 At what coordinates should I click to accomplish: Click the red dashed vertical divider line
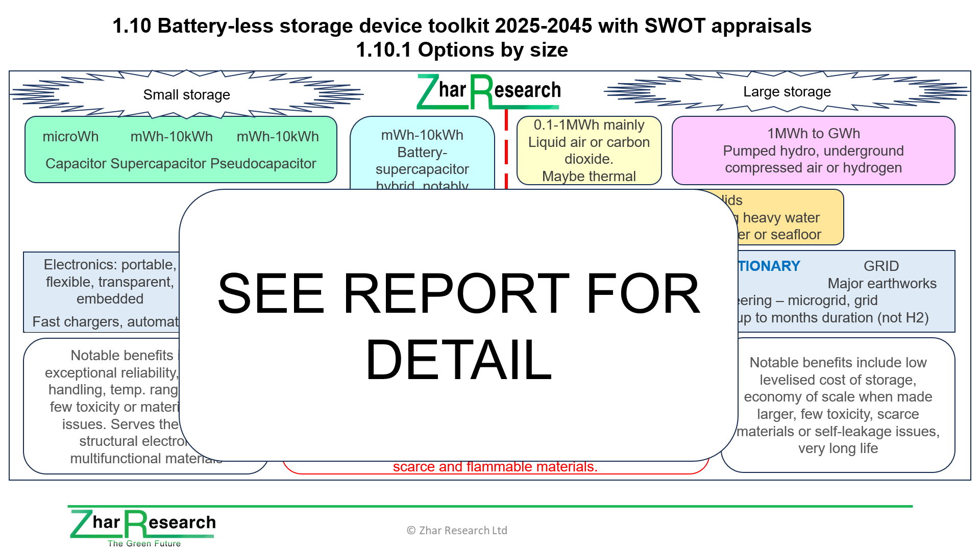[506, 151]
